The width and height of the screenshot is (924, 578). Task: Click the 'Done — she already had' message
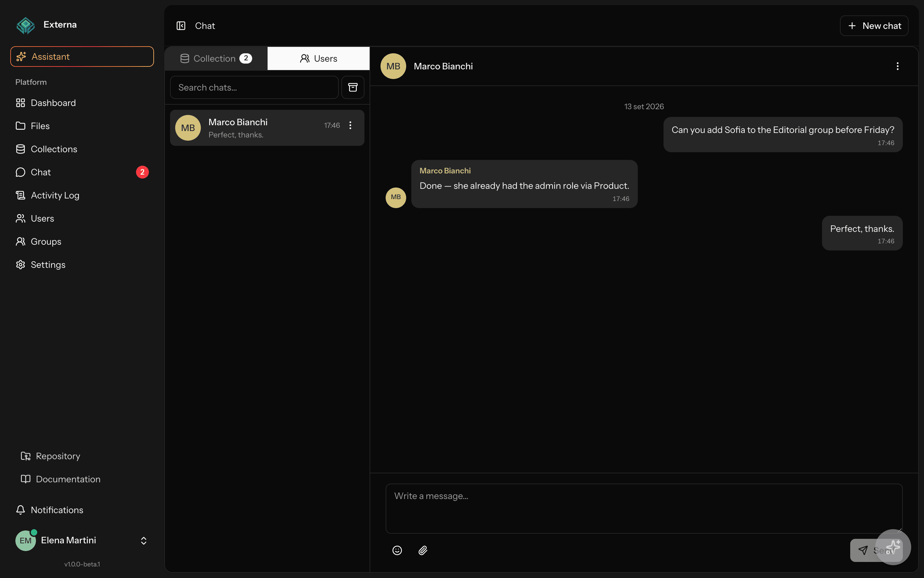525,184
